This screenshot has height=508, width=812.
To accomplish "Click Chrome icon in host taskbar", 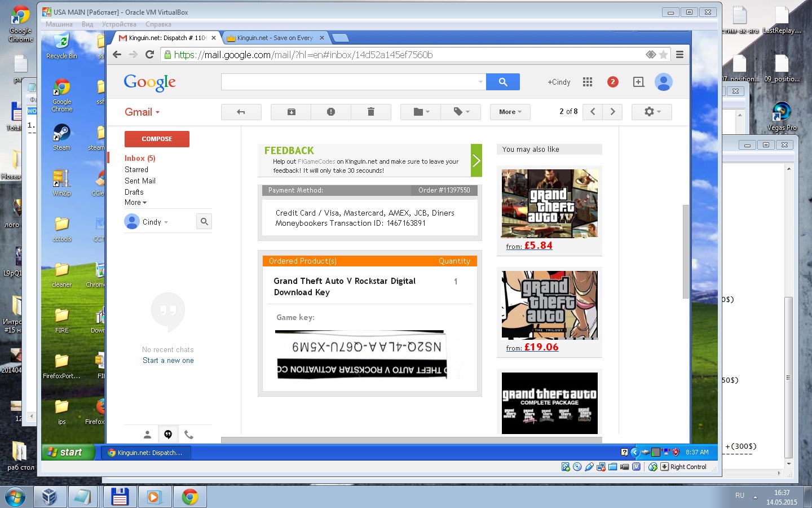I will pos(190,497).
